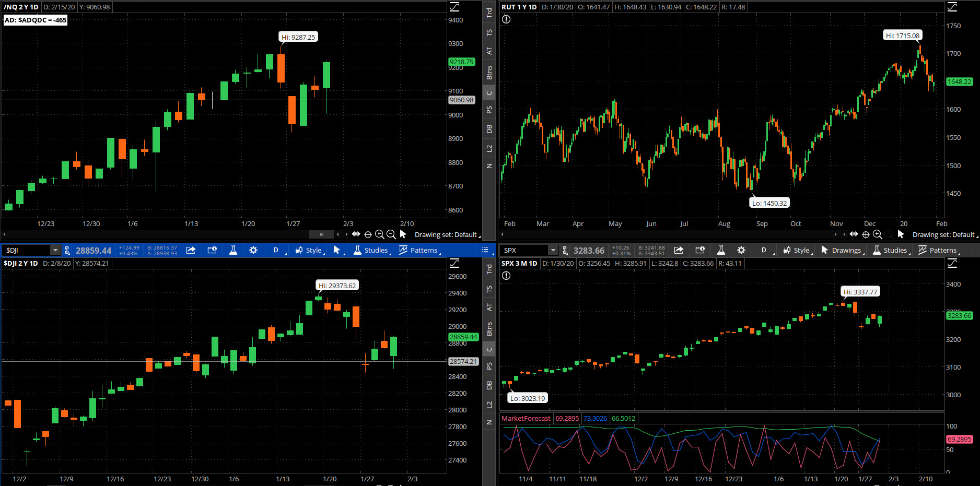This screenshot has width=980, height=486.
Task: Click the $DJI symbol entry field
Action: [x=27, y=250]
